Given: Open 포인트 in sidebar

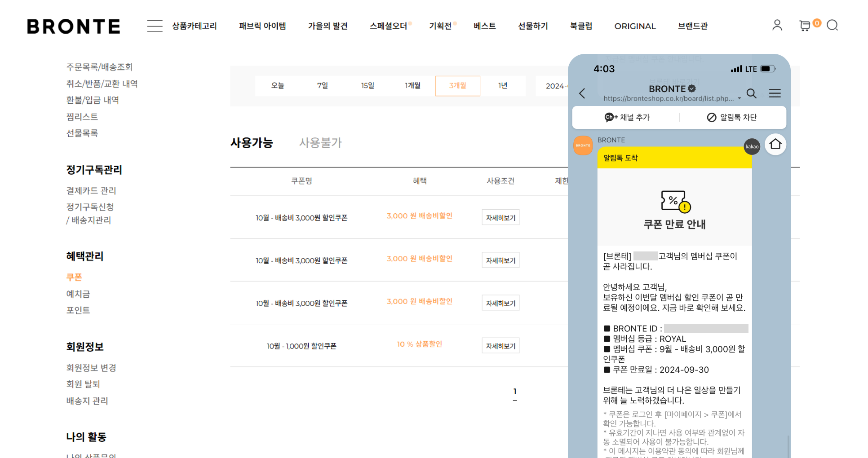Looking at the screenshot, I should point(78,310).
